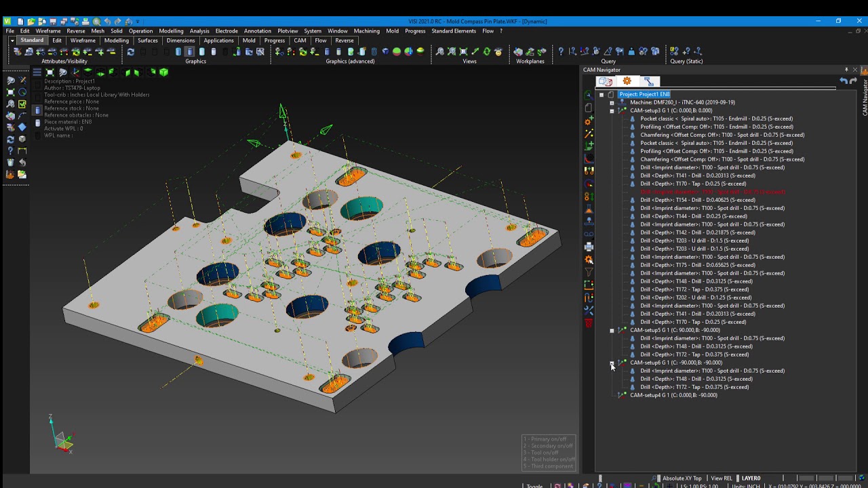Click the Open file icon in quick access
868x488 pixels.
click(x=31, y=21)
